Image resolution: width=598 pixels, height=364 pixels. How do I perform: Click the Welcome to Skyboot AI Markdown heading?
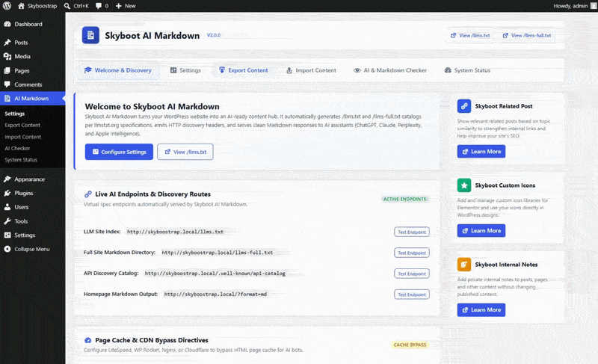(152, 106)
